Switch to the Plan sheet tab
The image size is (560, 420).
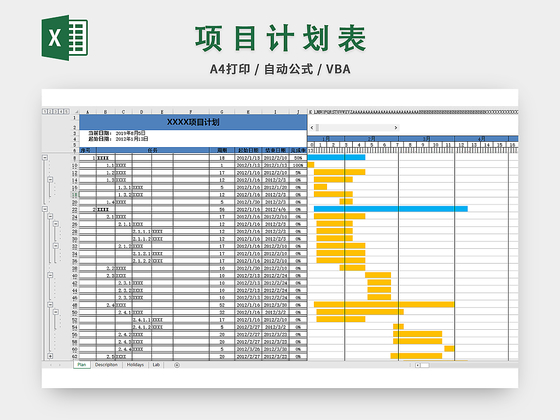pos(82,365)
